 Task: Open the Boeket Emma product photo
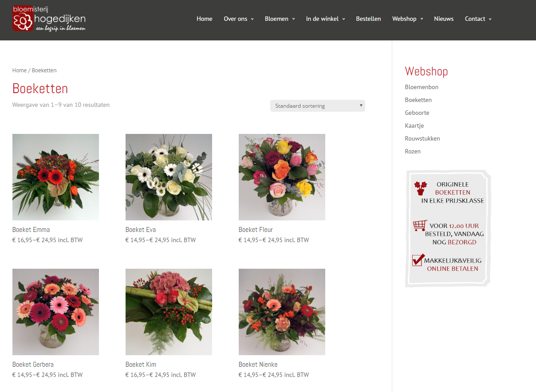coord(55,177)
